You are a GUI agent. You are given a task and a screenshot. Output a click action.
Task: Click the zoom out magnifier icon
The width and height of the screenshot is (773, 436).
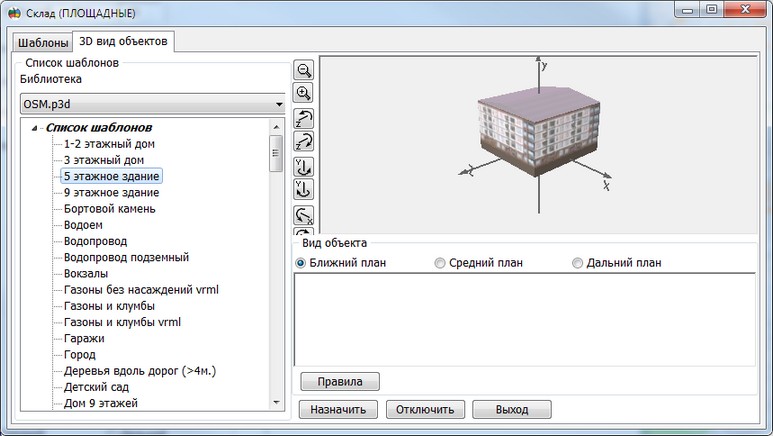click(x=304, y=70)
